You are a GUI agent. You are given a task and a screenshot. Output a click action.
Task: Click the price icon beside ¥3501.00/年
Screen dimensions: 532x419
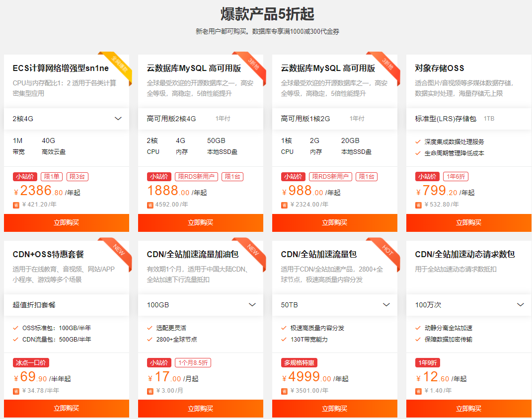pos(284,391)
